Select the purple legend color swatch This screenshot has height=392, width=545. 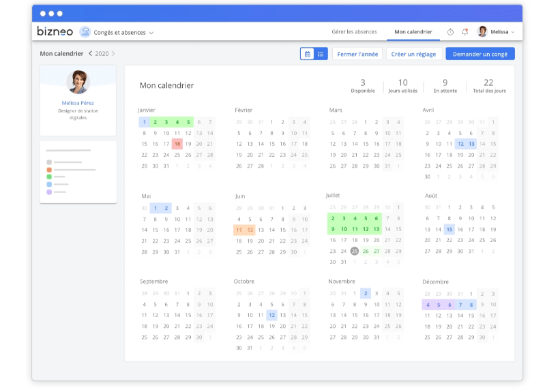pyautogui.click(x=49, y=192)
